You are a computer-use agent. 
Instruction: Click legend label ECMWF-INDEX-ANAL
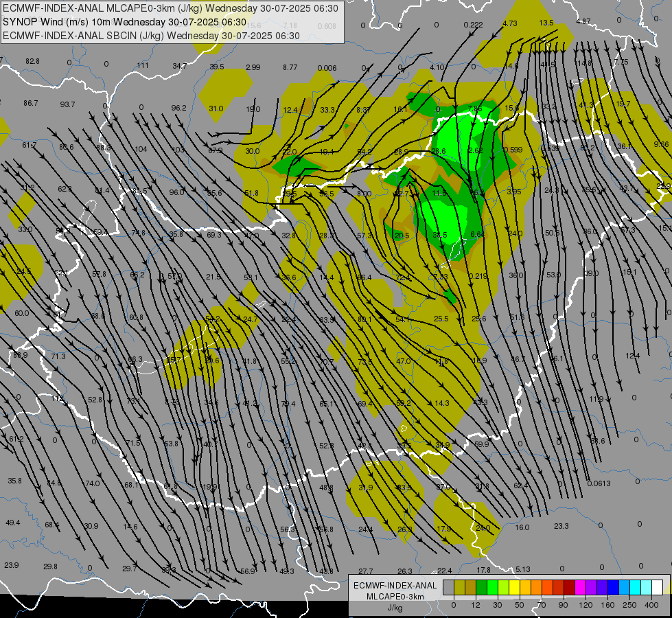[x=395, y=586]
